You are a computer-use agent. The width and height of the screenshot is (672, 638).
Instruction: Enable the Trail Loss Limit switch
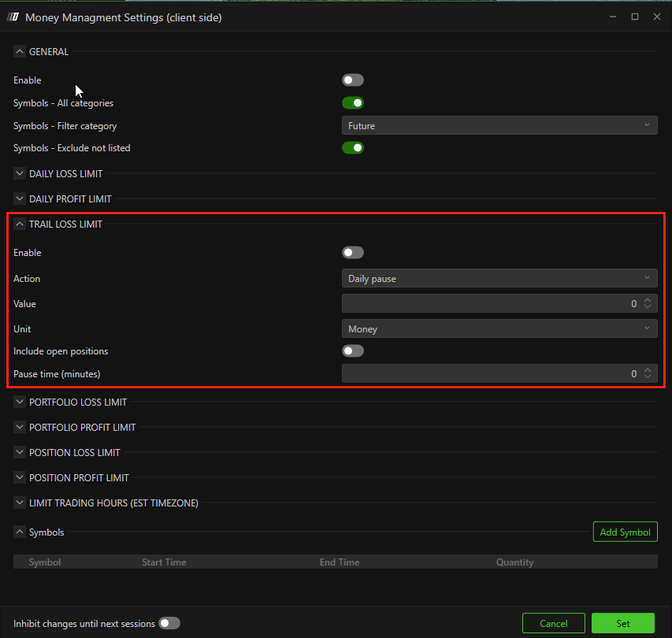[x=353, y=253]
